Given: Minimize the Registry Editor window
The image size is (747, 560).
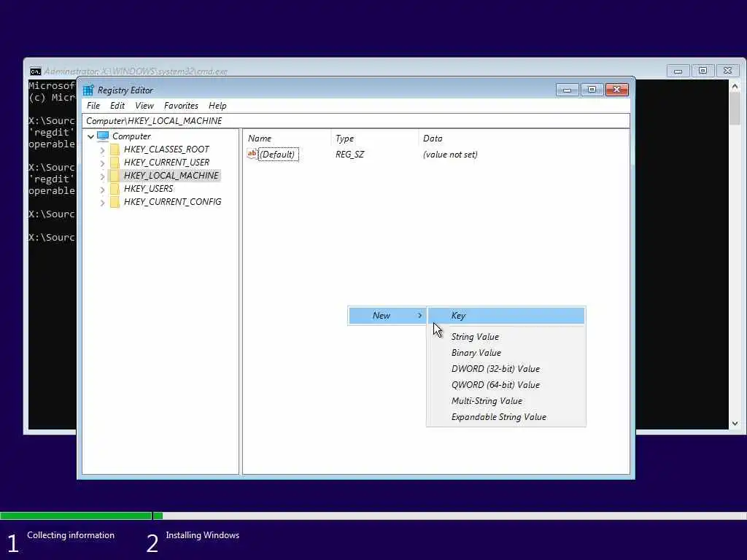Looking at the screenshot, I should coord(567,90).
